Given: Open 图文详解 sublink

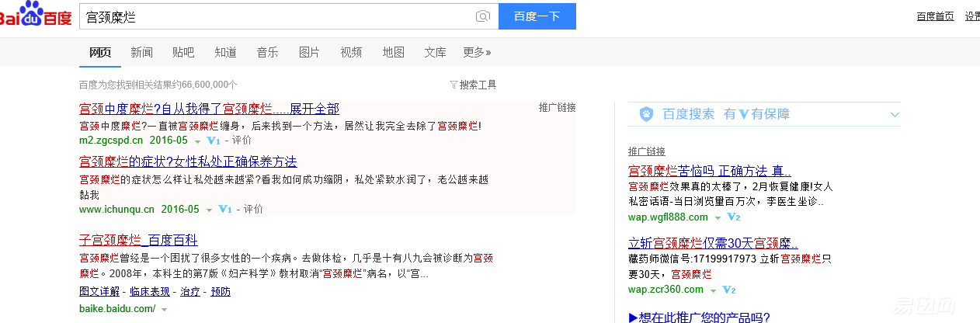Looking at the screenshot, I should pyautogui.click(x=99, y=291).
